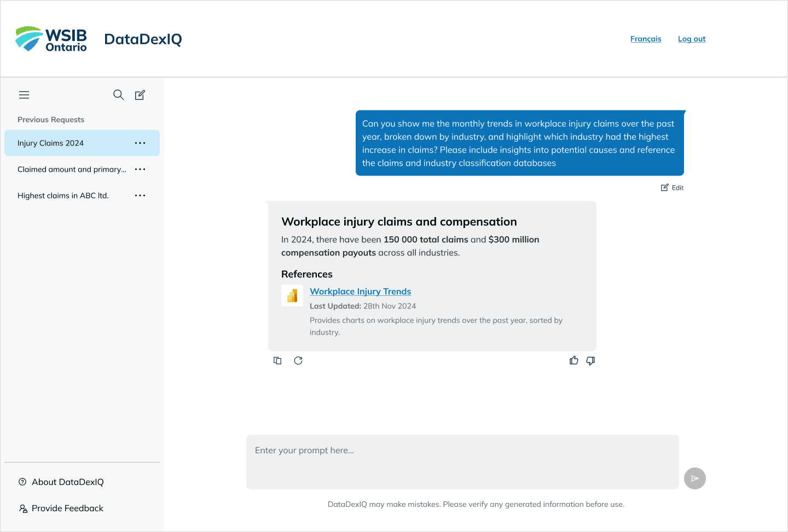The image size is (788, 532).
Task: Click the DataDexIQ title
Action: coord(143,39)
